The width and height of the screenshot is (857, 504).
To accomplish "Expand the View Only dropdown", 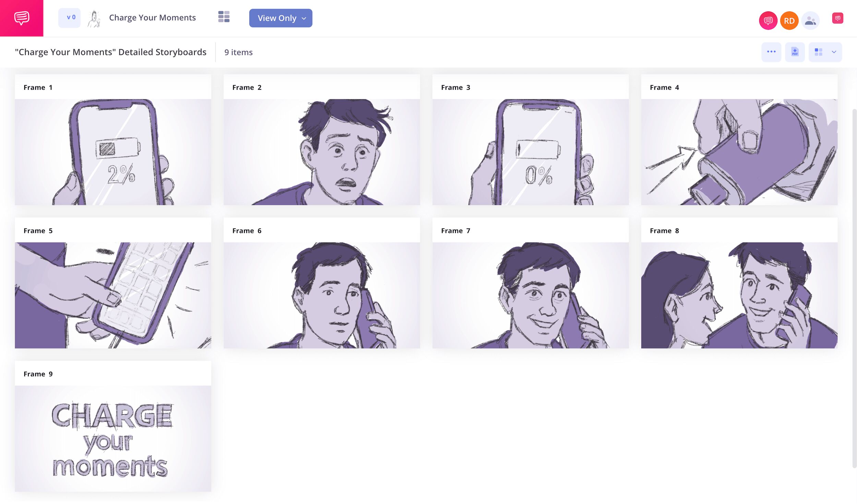I will pyautogui.click(x=280, y=18).
